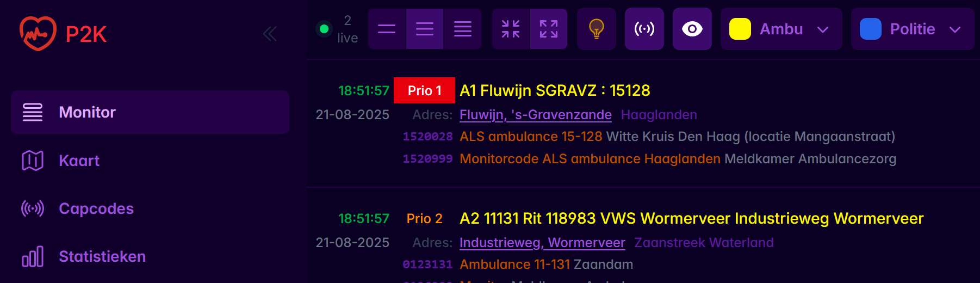Click the P2K heart logo icon
The height and width of the screenshot is (283, 980).
click(x=38, y=34)
